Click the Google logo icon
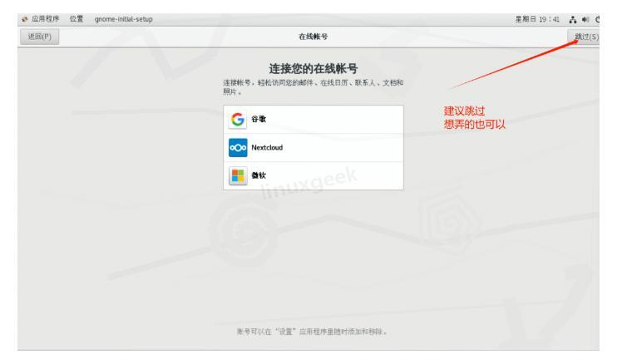The image size is (617, 364). [239, 120]
